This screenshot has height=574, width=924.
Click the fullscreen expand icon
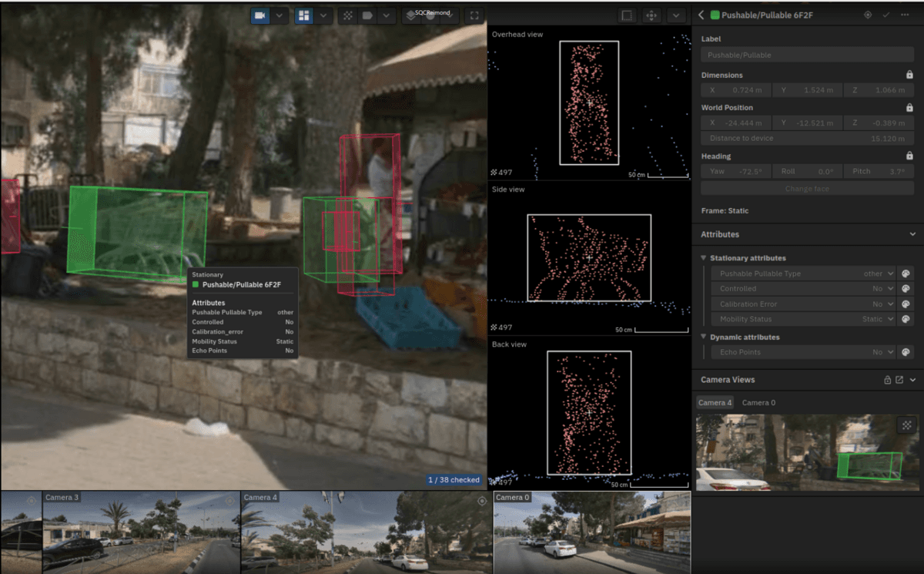[x=474, y=15]
